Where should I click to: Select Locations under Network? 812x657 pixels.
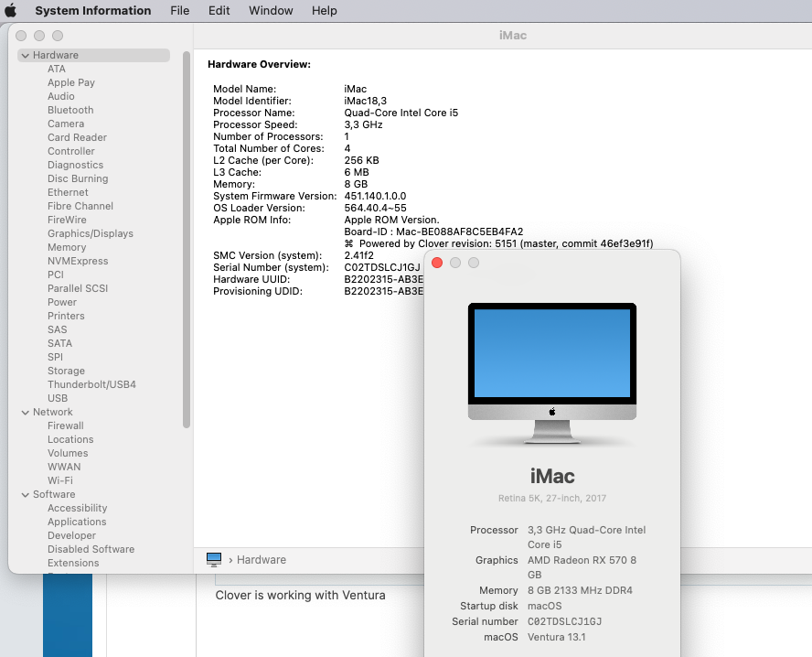[70, 439]
